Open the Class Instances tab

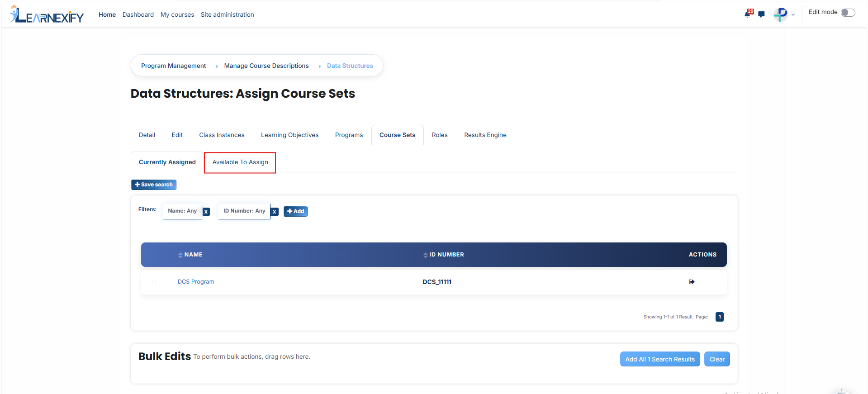click(x=222, y=135)
